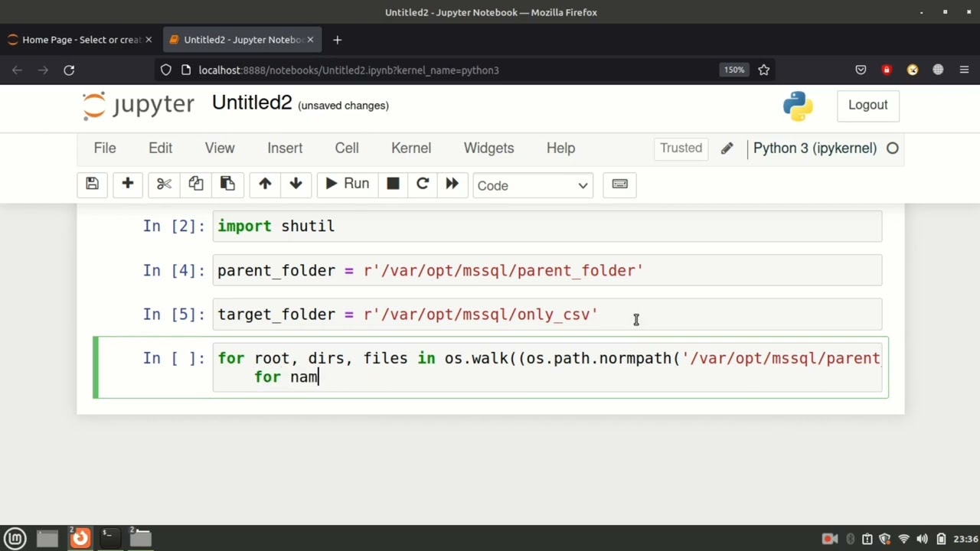Click the Trusted notebook button
The height and width of the screenshot is (551, 980).
681,148
